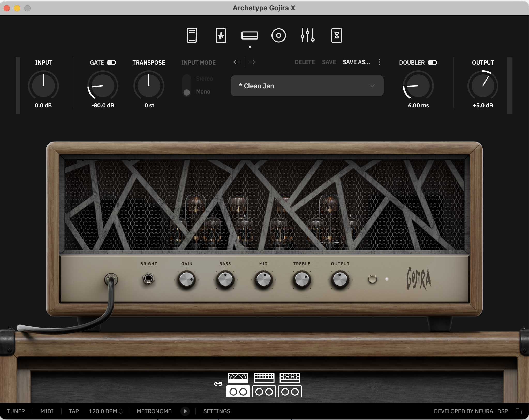Toggle the amp and cab link icon
The image size is (529, 420).
tap(218, 384)
